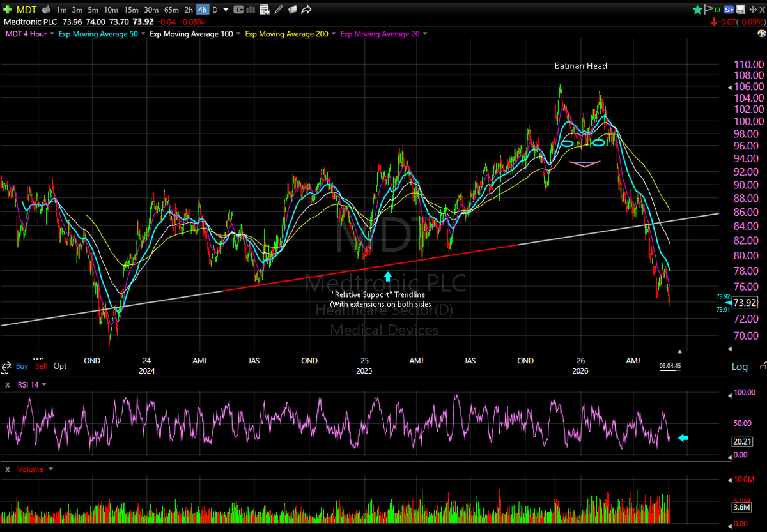The image size is (767, 532).
Task: Click the piggy-bank icon next to MDT
Action: [x=47, y=10]
